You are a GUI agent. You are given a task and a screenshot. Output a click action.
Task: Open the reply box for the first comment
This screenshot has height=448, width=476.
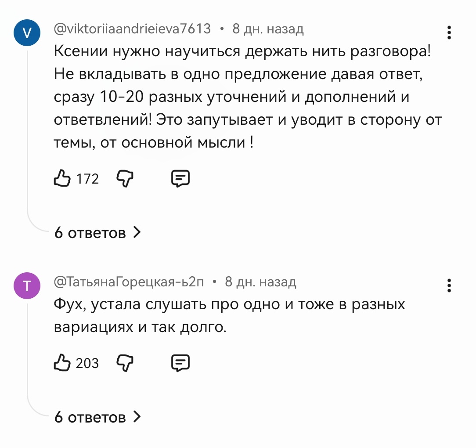pyautogui.click(x=181, y=178)
